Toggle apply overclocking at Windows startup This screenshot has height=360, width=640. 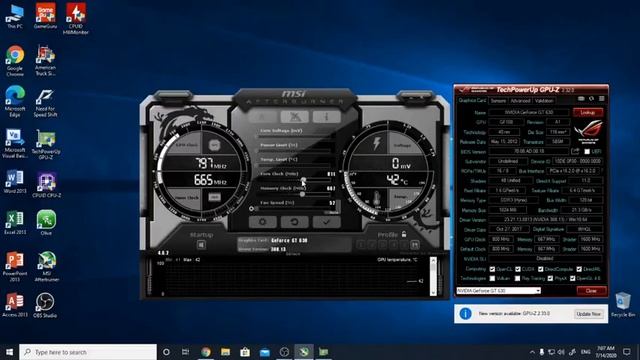tap(201, 245)
